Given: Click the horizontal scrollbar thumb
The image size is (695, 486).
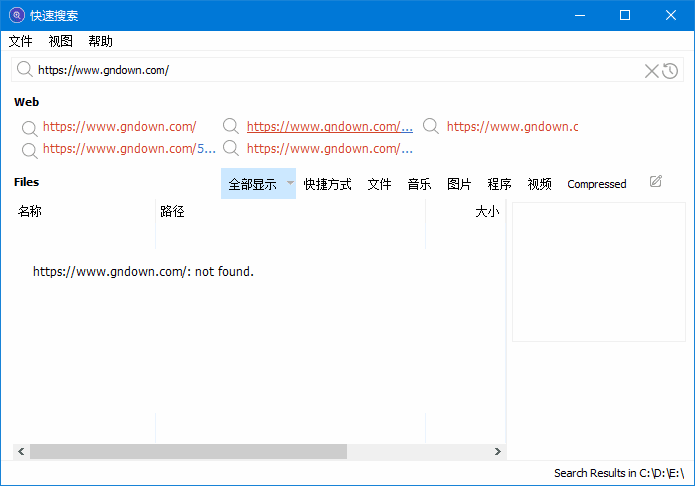Looking at the screenshot, I should tap(188, 451).
